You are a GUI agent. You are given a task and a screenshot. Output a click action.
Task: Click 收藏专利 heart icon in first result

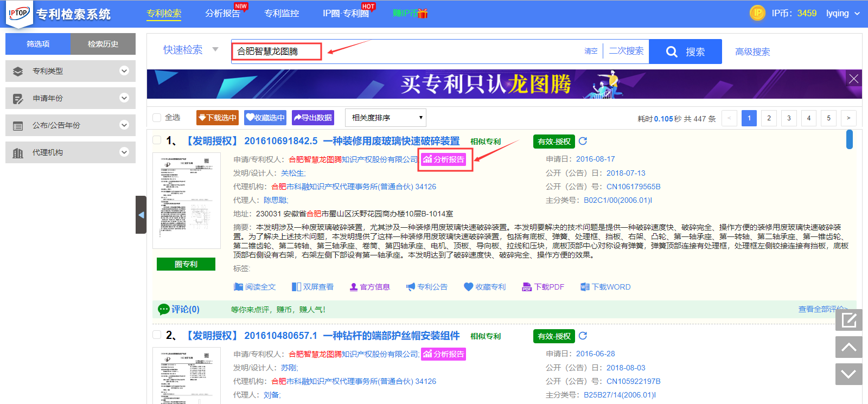469,287
